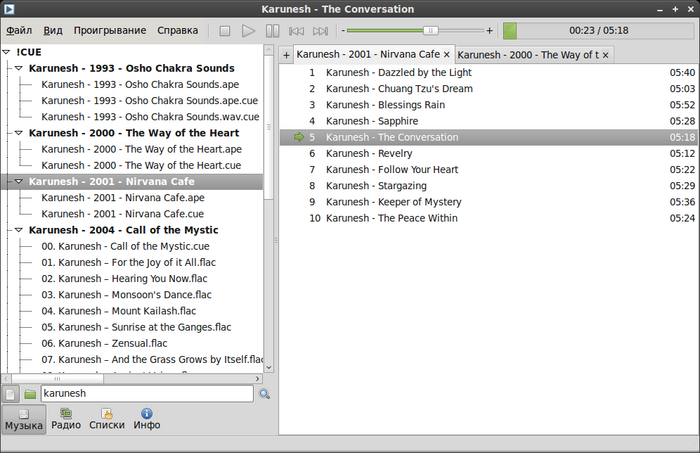Image resolution: width=700 pixels, height=453 pixels.
Task: Select the track Karunesh - Stargazing
Action: coord(489,186)
